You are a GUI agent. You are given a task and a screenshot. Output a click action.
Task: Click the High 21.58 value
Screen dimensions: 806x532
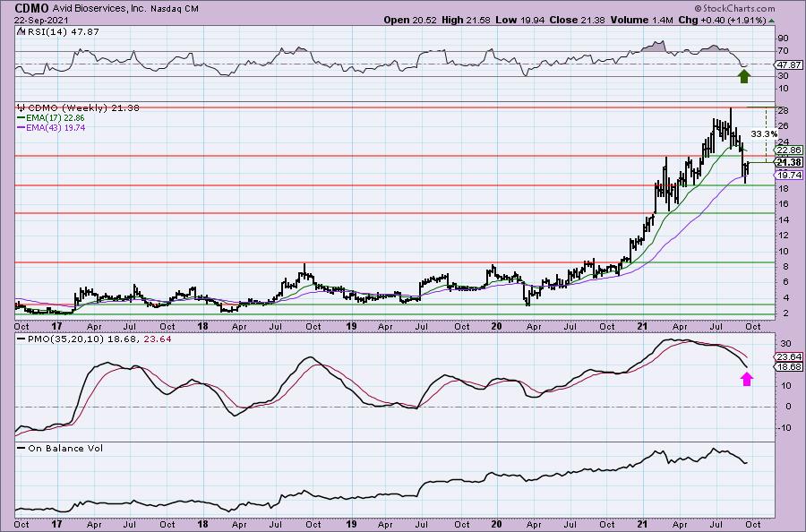tap(466, 20)
